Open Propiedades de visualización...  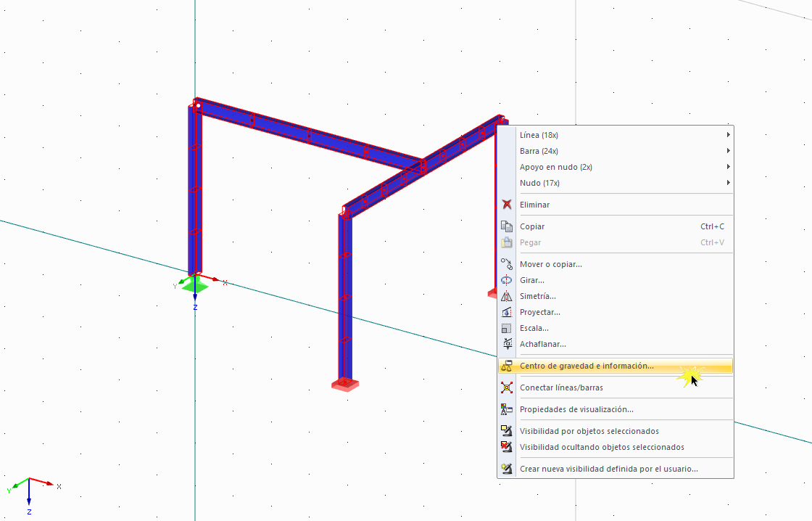(x=616, y=409)
